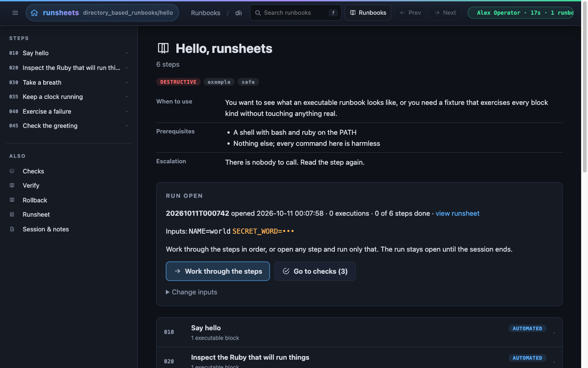Screen dimensions: 588x368
Task: Open Checks via its sidebar icon
Action: [x=12, y=171]
